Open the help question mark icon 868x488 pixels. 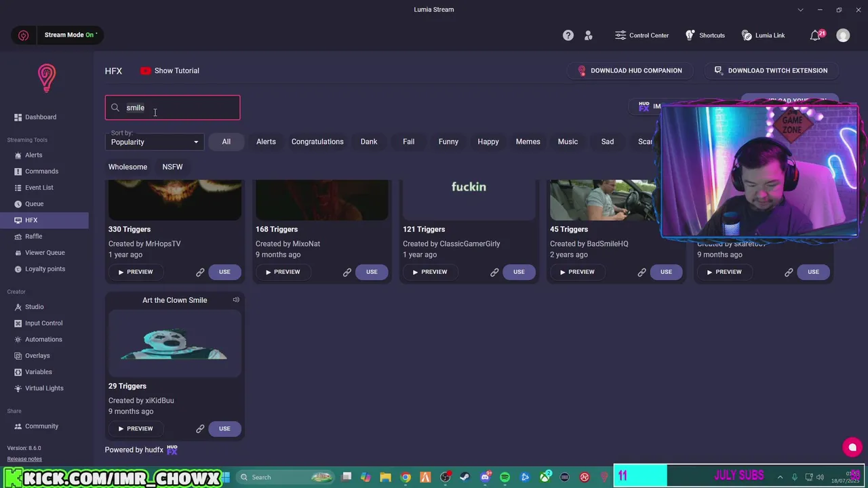point(568,35)
